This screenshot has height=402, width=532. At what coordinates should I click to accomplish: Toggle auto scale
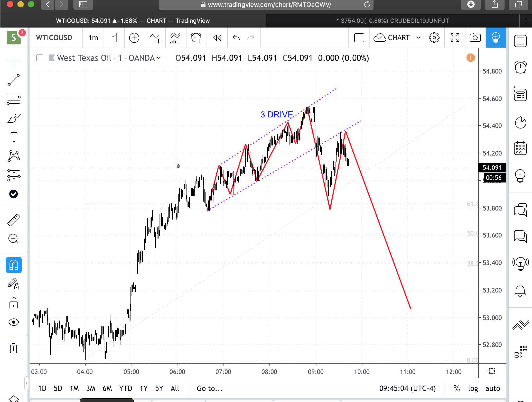493,388
